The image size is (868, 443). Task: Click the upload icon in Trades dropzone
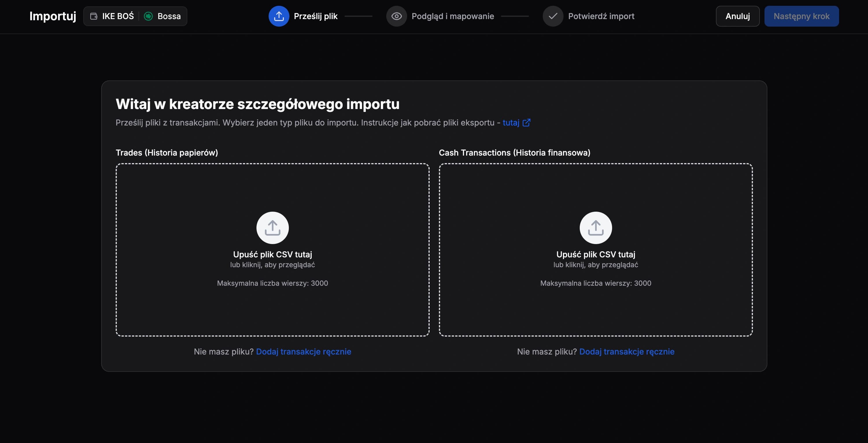pyautogui.click(x=272, y=227)
